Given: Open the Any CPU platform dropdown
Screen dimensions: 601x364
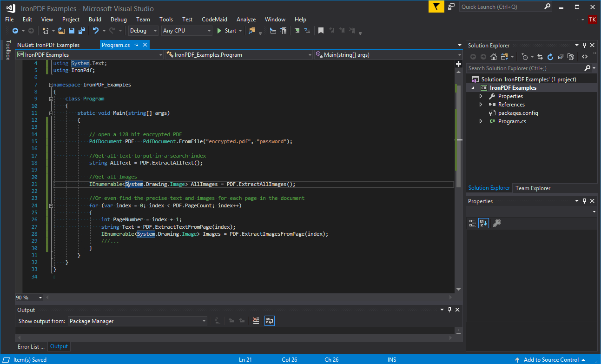Looking at the screenshot, I should point(187,31).
